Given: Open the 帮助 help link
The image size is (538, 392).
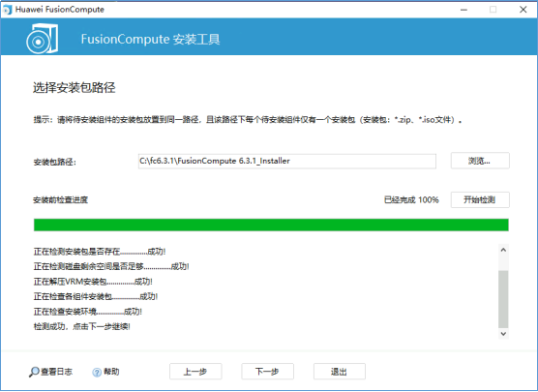Looking at the screenshot, I should 111,372.
